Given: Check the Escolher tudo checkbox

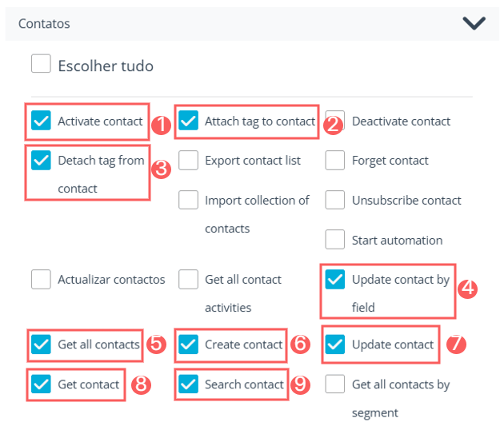Looking at the screenshot, I should click(x=42, y=64).
